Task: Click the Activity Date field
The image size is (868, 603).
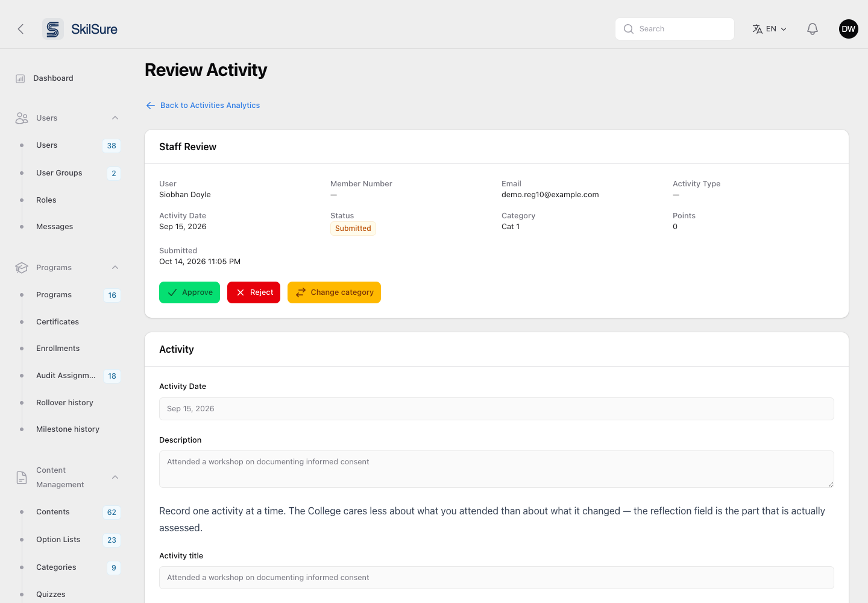Action: pos(497,409)
